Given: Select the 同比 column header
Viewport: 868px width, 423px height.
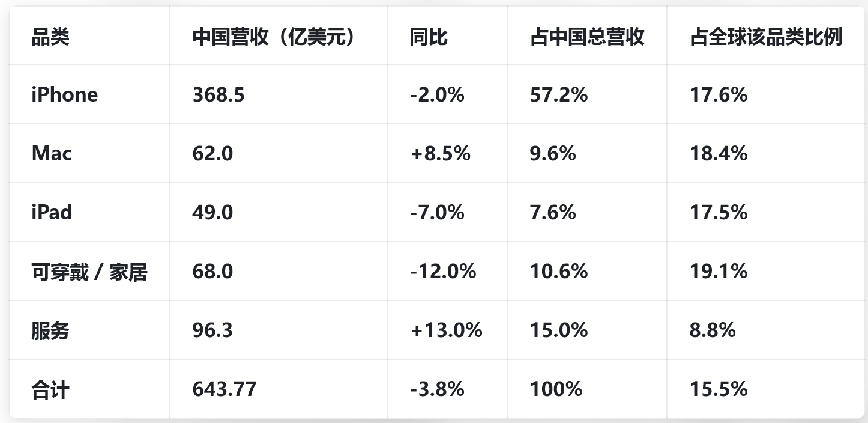Looking at the screenshot, I should 428,37.
